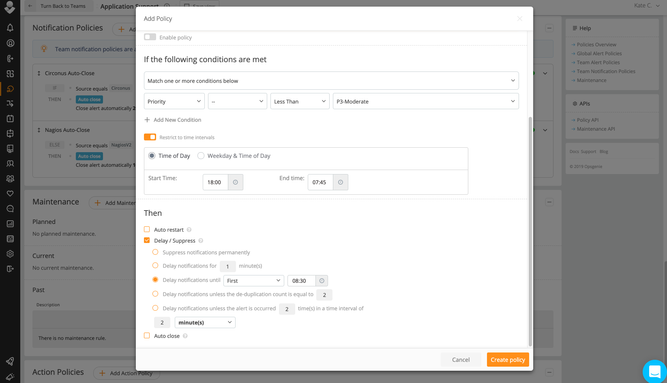The height and width of the screenshot is (383, 667).
Task: Click the Create policy button
Action: pos(508,360)
